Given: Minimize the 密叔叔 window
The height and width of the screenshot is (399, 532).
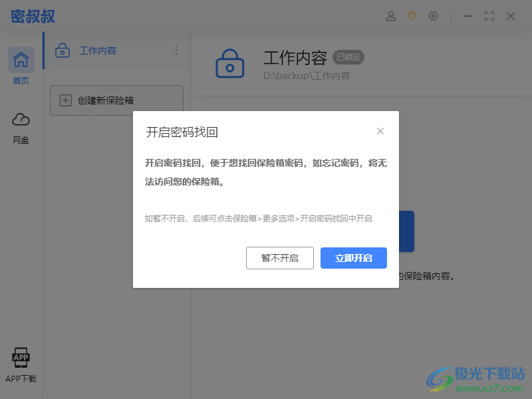Looking at the screenshot, I should point(468,16).
